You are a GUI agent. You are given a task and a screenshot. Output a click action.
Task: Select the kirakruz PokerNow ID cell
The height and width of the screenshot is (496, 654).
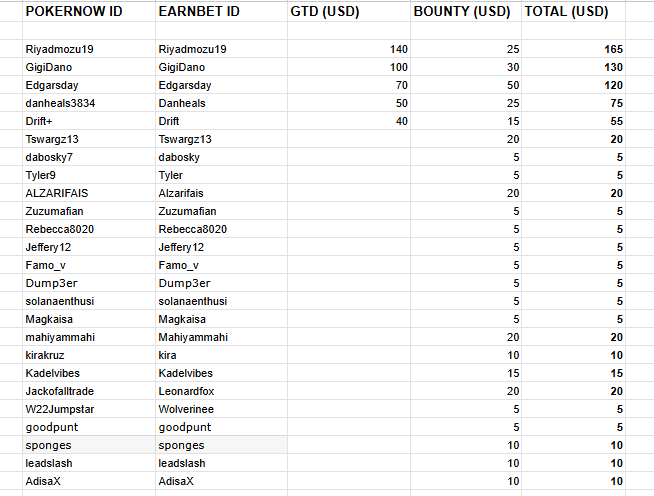[x=86, y=355]
